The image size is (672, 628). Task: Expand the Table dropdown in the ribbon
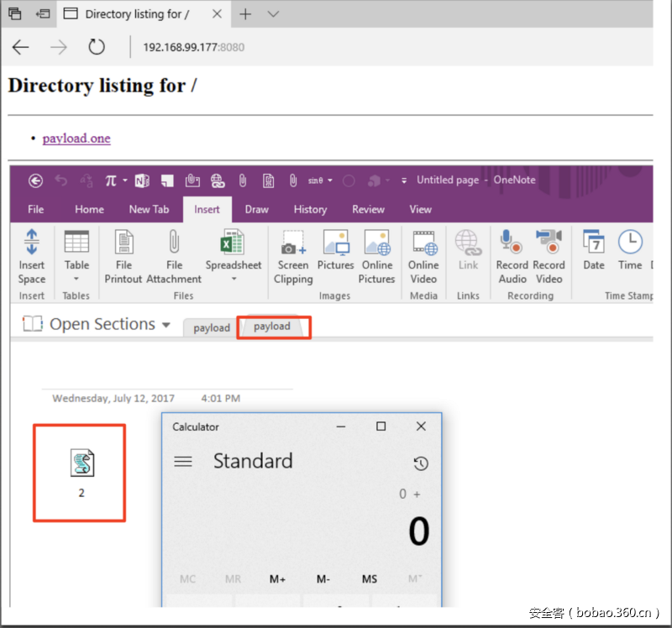click(76, 279)
